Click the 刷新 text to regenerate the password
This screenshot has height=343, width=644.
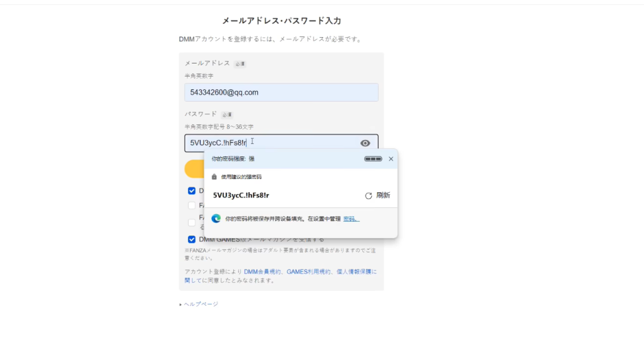point(383,195)
